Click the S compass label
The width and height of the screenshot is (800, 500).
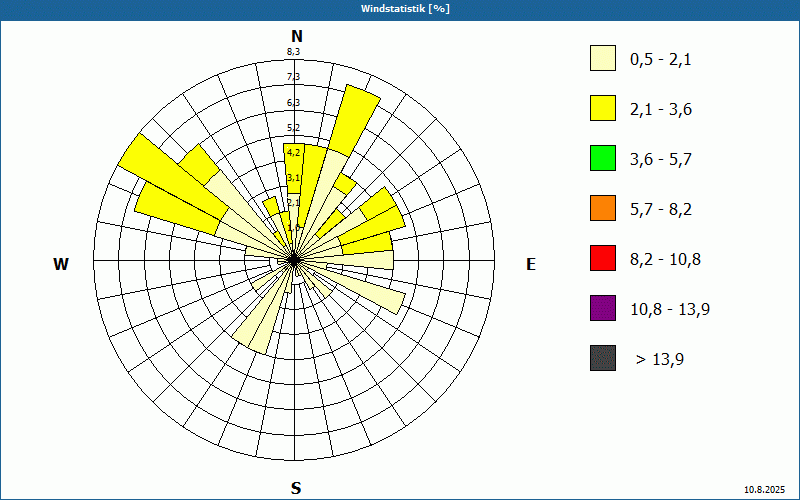tap(296, 488)
